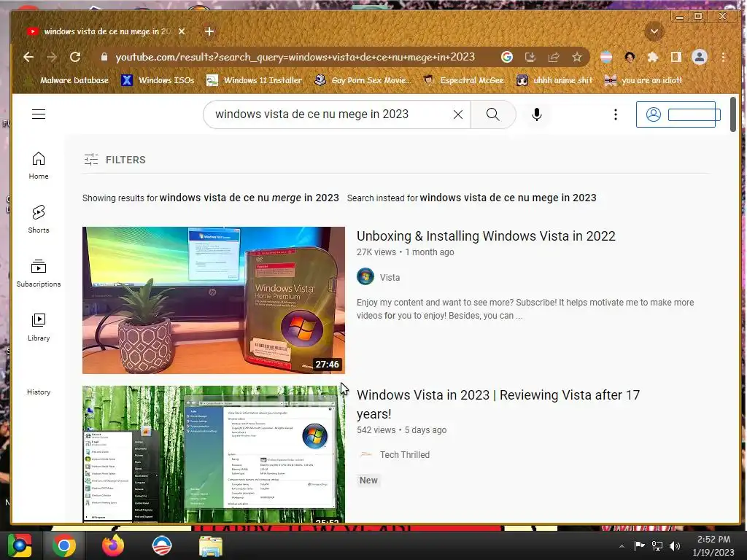The width and height of the screenshot is (747, 560).
Task: Click the page vertical scrollbar
Action: click(733, 114)
